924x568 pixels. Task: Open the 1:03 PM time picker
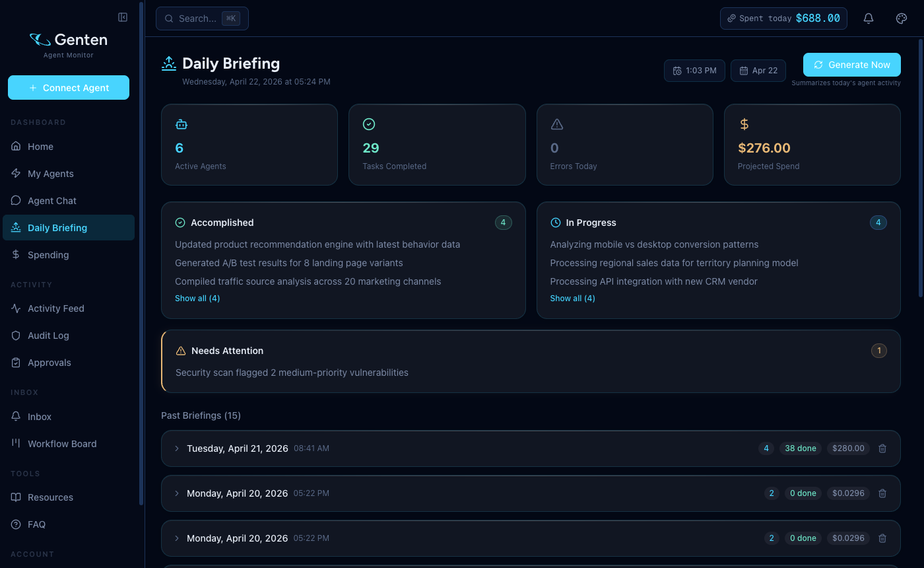[x=694, y=71]
